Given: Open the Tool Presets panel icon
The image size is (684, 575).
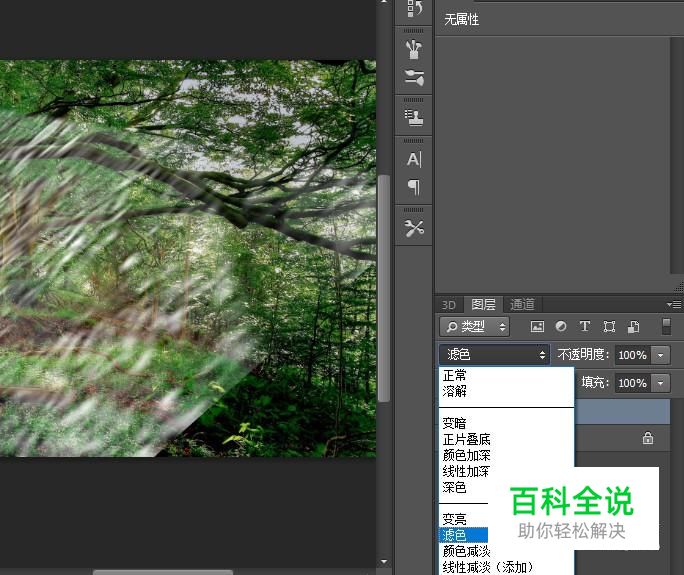Looking at the screenshot, I should pyautogui.click(x=414, y=228).
